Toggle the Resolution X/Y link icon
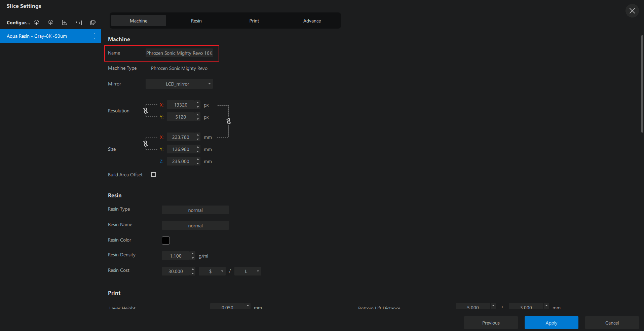644x331 pixels. click(x=146, y=111)
